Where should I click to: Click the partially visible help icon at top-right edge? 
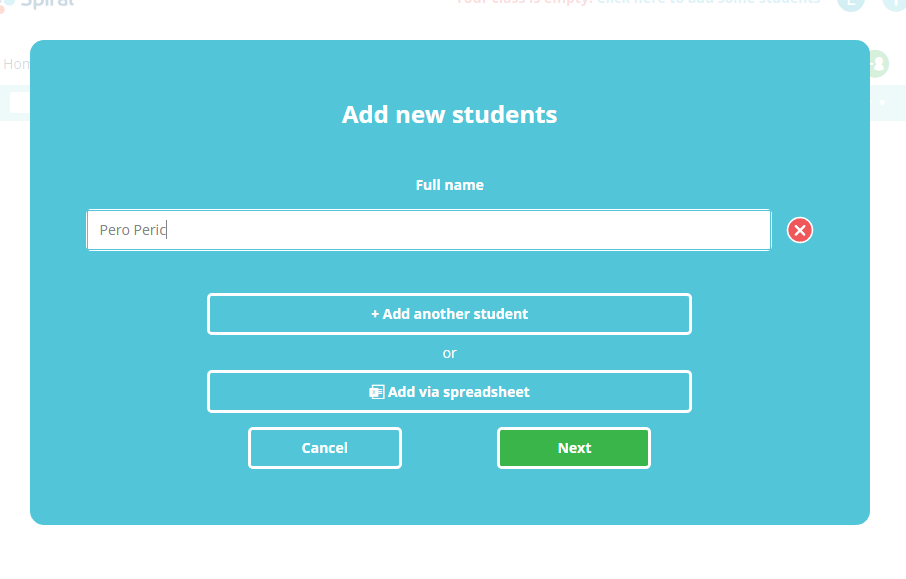click(x=896, y=3)
